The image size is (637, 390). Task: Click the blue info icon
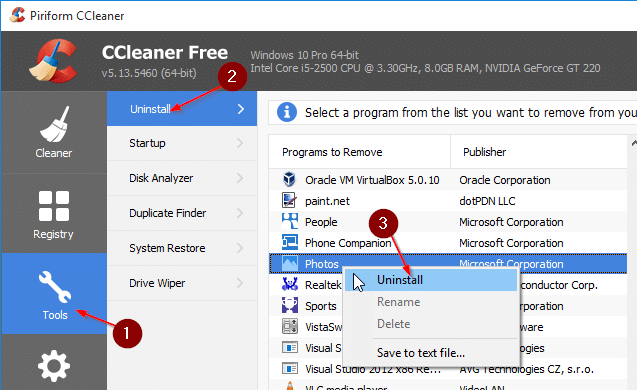[287, 112]
